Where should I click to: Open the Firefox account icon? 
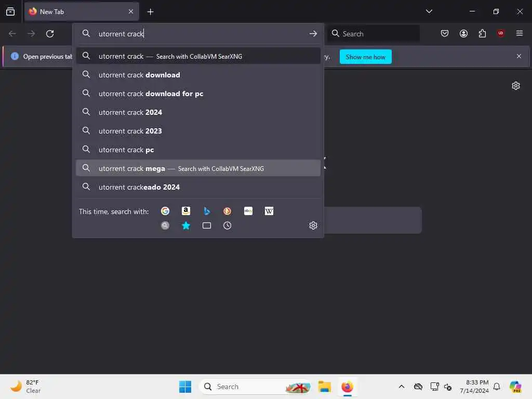tap(463, 33)
